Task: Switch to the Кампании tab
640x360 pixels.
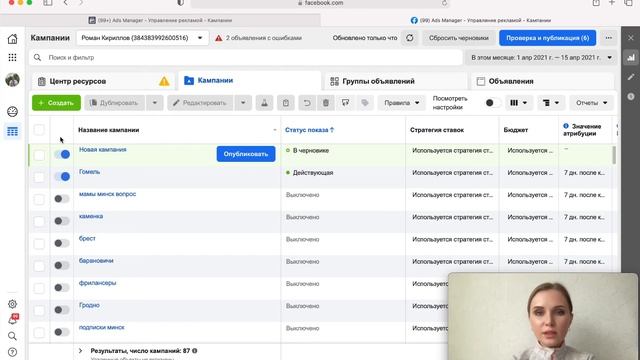Action: (249, 81)
